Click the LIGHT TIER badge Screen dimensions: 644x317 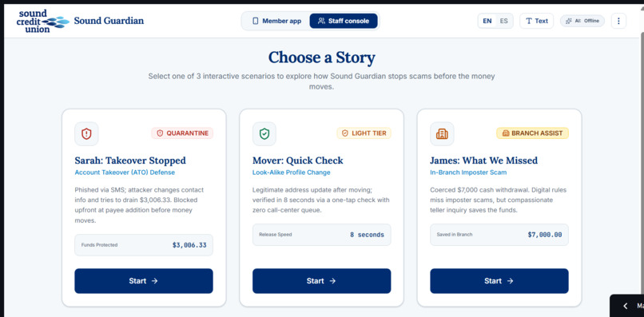click(x=364, y=133)
